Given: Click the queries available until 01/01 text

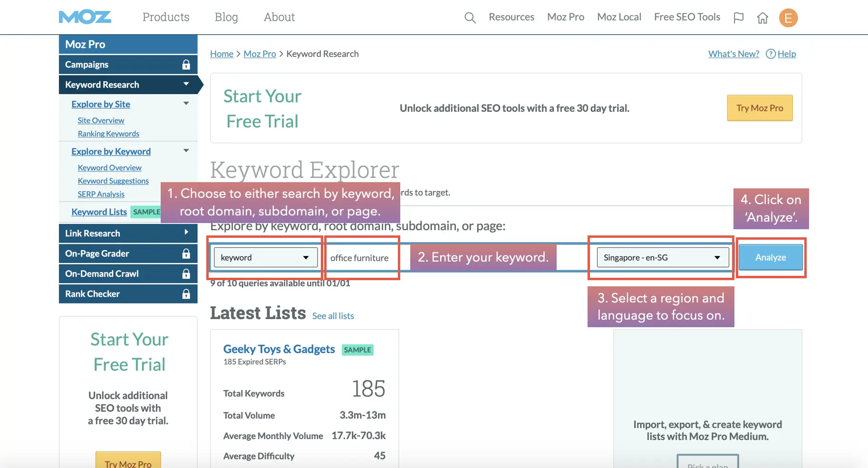Looking at the screenshot, I should point(280,283).
